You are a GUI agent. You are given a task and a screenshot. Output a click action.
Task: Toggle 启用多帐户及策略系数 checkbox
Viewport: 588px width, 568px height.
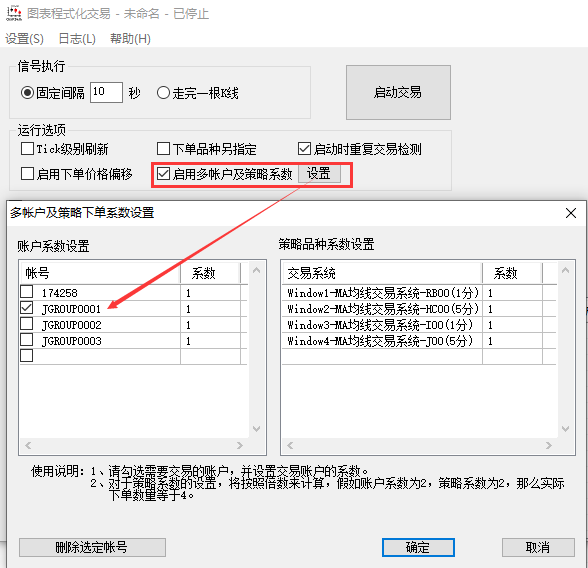click(164, 174)
